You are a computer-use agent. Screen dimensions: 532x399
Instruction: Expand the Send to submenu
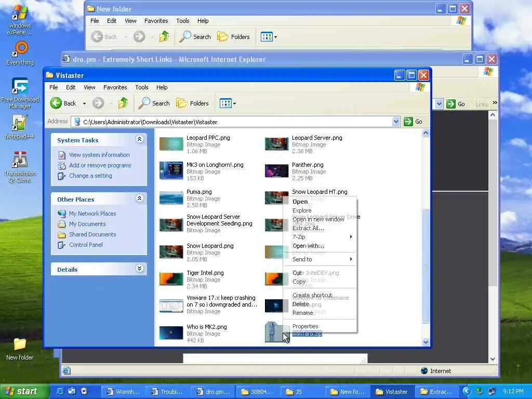click(x=320, y=259)
